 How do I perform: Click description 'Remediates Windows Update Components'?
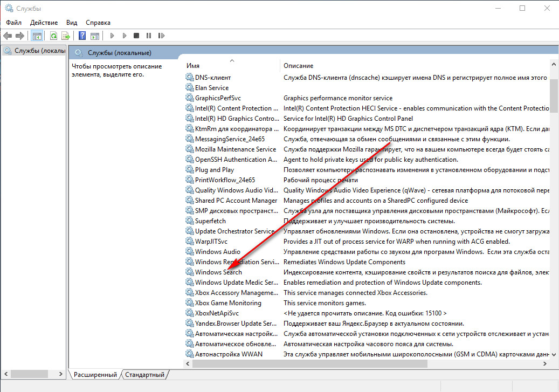(344, 262)
